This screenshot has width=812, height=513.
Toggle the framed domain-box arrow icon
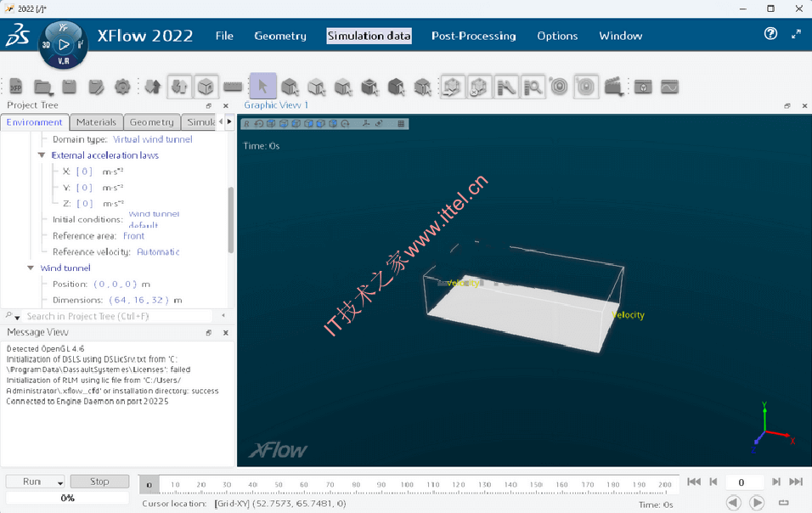(x=452, y=87)
